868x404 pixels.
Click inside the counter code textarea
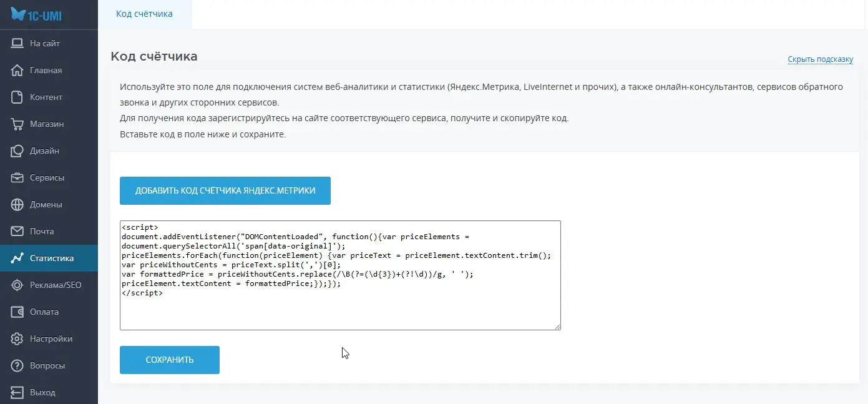coord(340,275)
